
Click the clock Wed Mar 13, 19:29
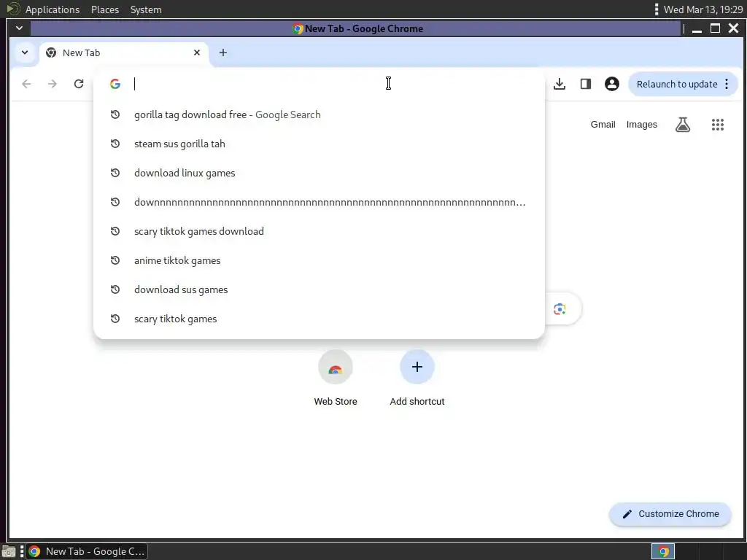click(703, 9)
